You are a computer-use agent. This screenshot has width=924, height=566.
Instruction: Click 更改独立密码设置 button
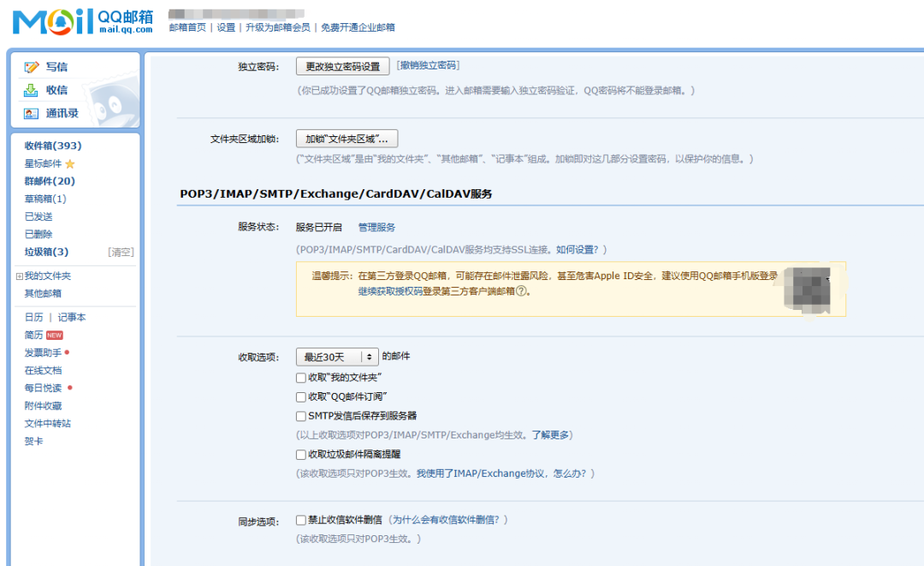click(343, 67)
